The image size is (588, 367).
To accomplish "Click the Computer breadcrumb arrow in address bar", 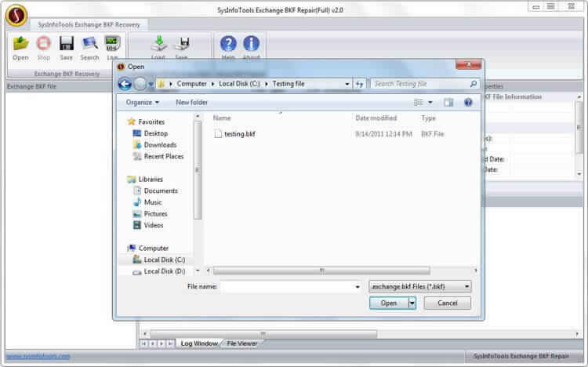I will tap(212, 84).
